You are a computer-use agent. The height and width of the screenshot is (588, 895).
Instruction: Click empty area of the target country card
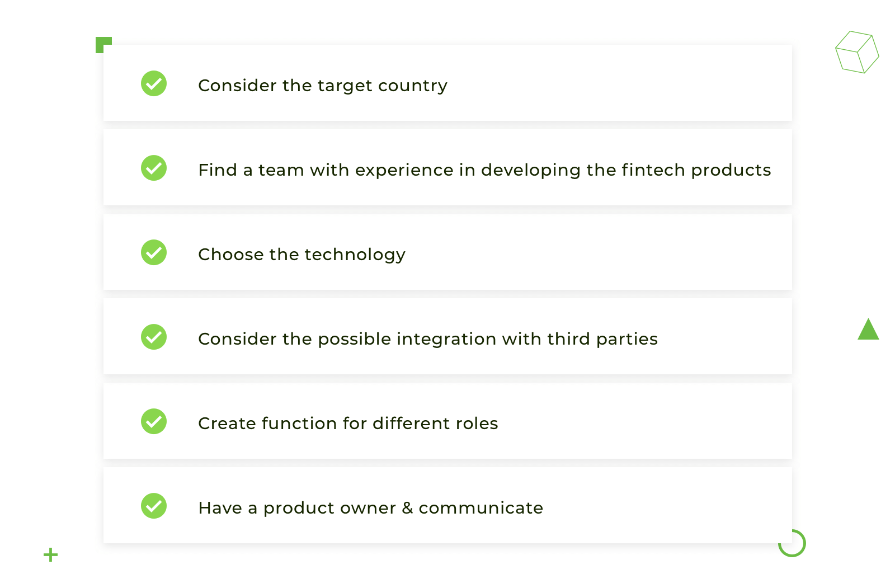[615, 83]
